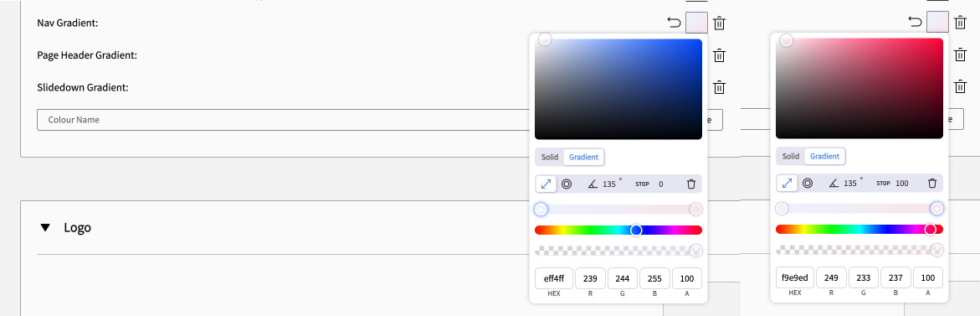Image resolution: width=980 pixels, height=316 pixels.
Task: Select right gradient stop handle in left picker
Action: (x=695, y=209)
